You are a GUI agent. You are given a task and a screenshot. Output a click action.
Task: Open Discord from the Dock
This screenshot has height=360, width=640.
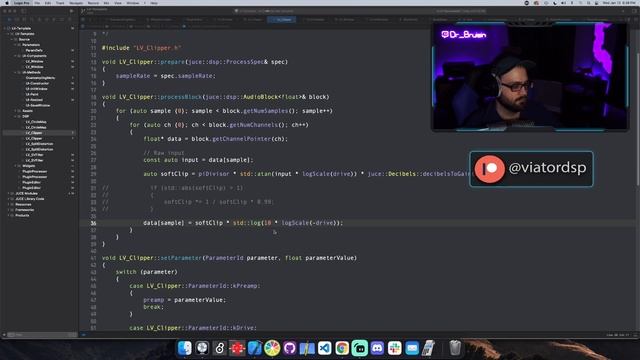377,348
